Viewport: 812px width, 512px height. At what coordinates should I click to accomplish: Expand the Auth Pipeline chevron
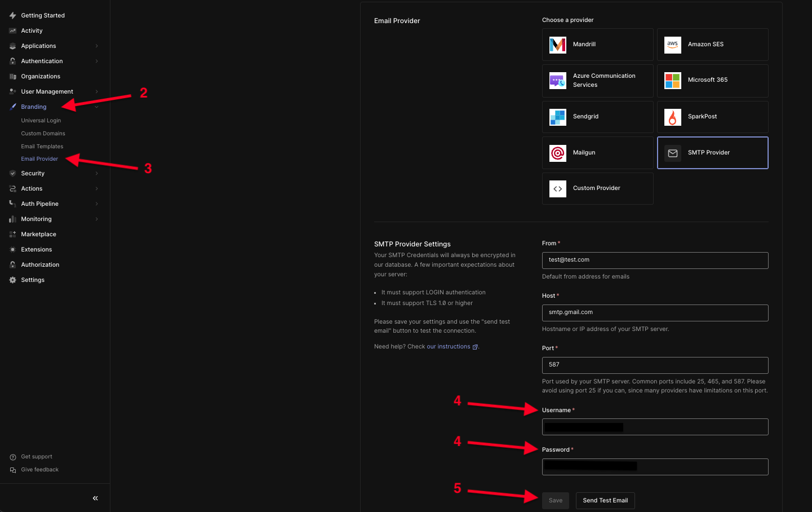97,204
